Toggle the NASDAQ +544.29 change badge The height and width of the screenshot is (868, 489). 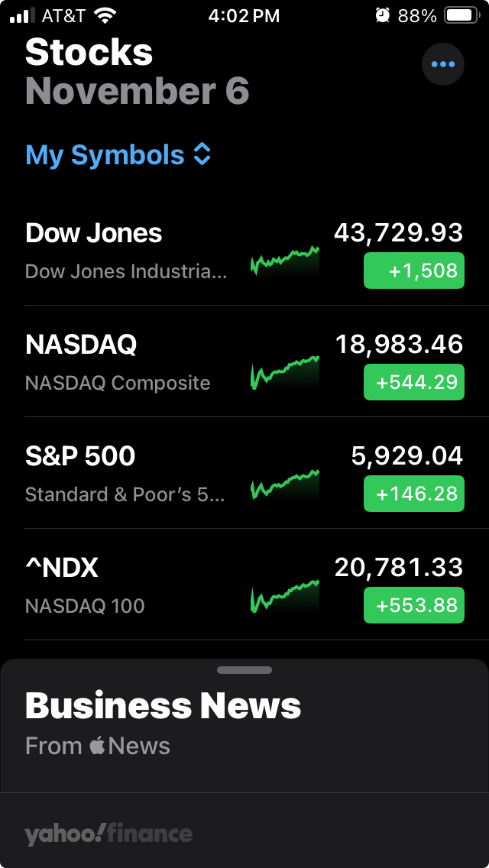(413, 382)
